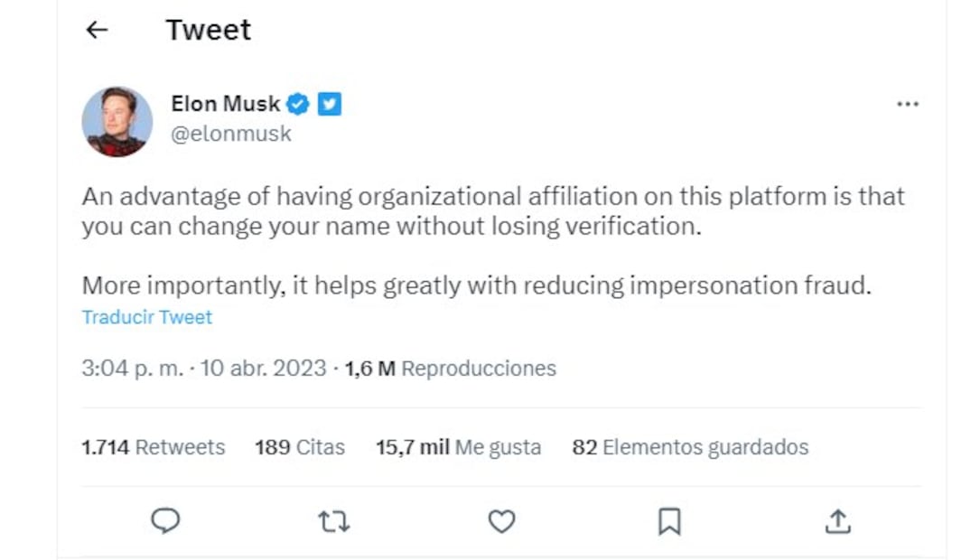Click the 1,6 M Reproducciones count
Viewport: 980px width, 560px height.
click(x=447, y=368)
